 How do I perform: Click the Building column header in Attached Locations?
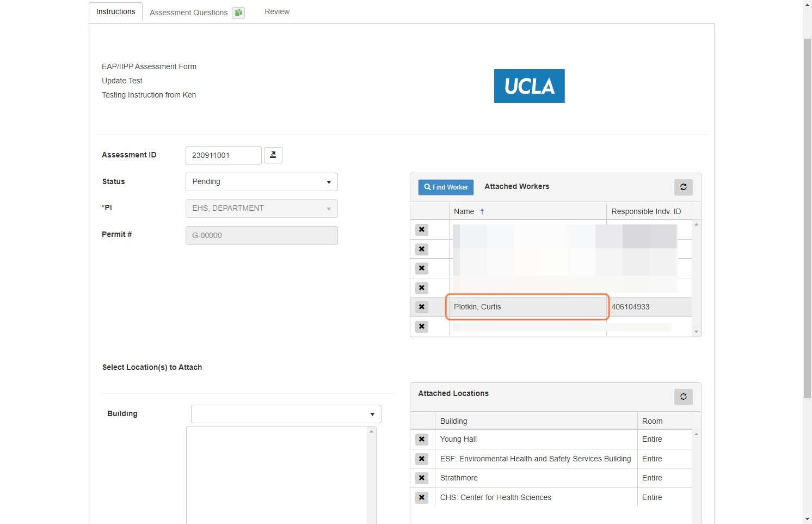pyautogui.click(x=536, y=421)
